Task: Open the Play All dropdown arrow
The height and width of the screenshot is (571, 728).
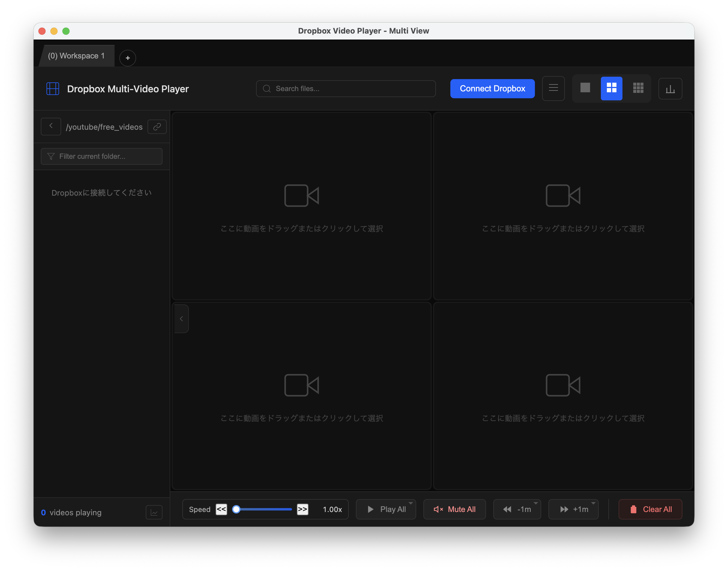Action: click(x=410, y=504)
